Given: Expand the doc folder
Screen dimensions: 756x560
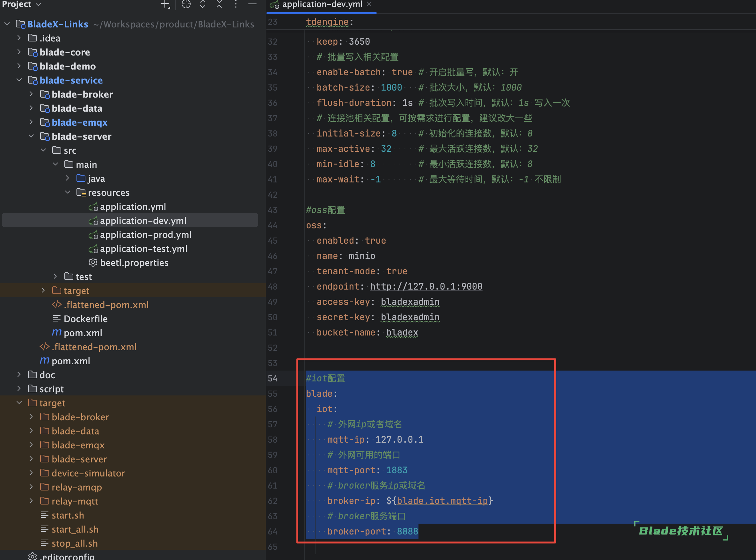Looking at the screenshot, I should (x=19, y=375).
